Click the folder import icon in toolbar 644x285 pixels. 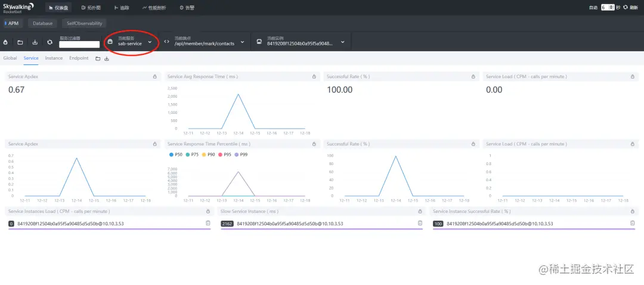tap(20, 42)
